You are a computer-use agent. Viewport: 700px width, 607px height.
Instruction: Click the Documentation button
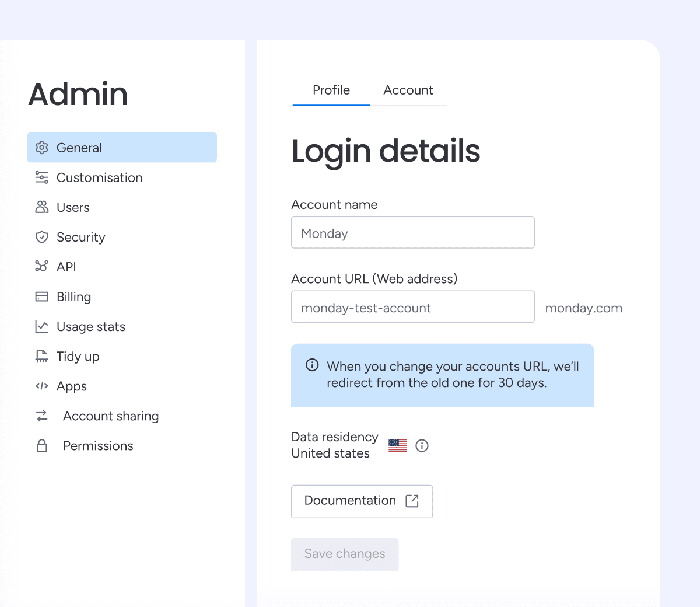click(362, 501)
